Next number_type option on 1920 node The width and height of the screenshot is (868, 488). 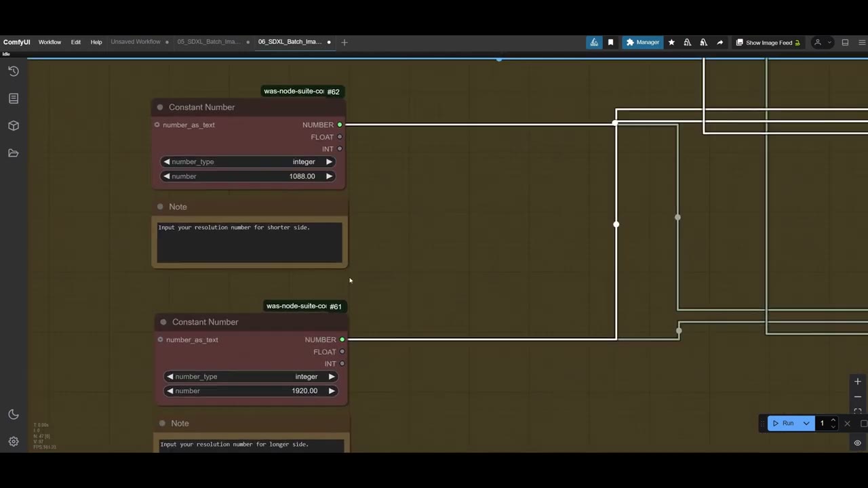click(332, 377)
